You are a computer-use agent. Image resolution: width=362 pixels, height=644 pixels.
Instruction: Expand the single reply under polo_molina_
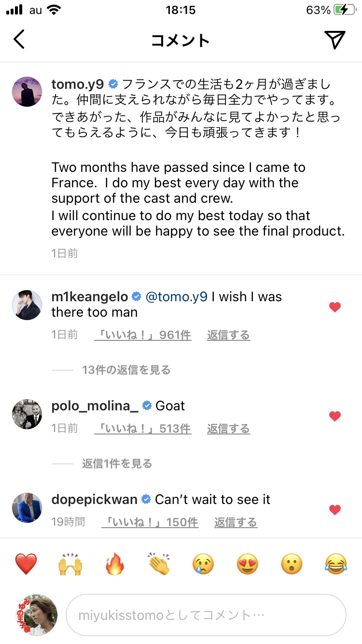[117, 464]
